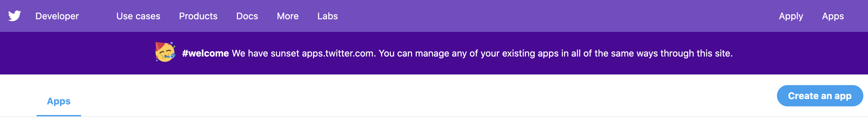The image size is (868, 123).
Task: Click the Create an app button
Action: (x=820, y=96)
